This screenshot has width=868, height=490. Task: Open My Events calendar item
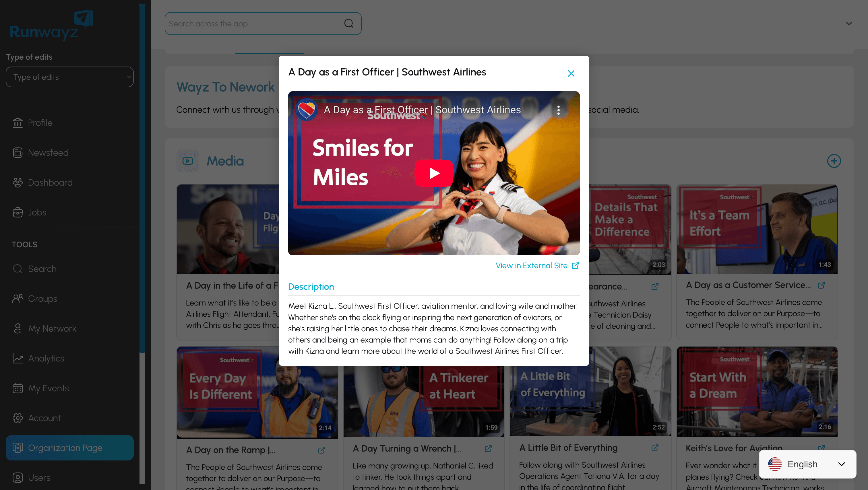click(48, 388)
